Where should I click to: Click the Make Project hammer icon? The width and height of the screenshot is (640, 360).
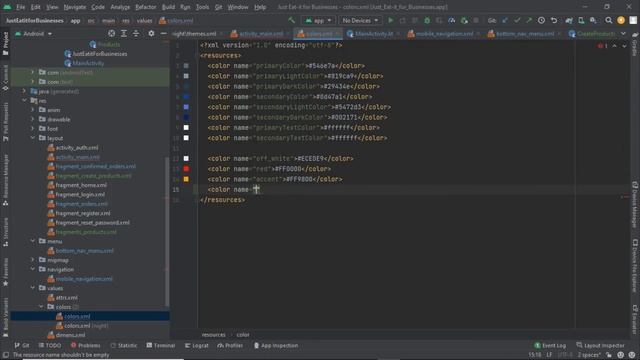click(291, 20)
